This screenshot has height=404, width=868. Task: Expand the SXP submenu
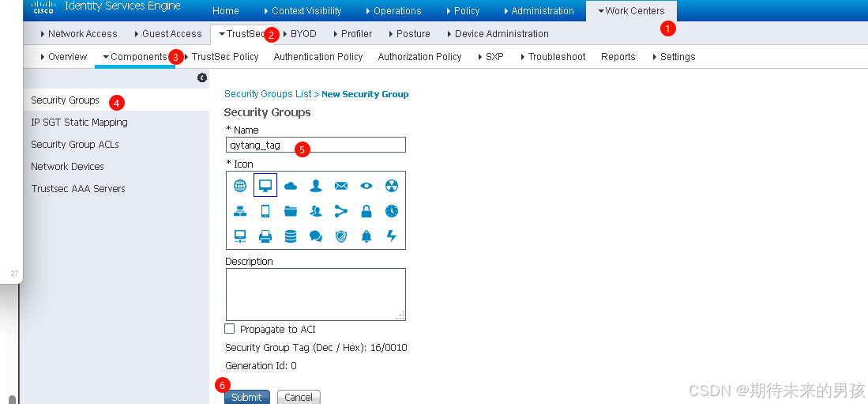coord(490,56)
